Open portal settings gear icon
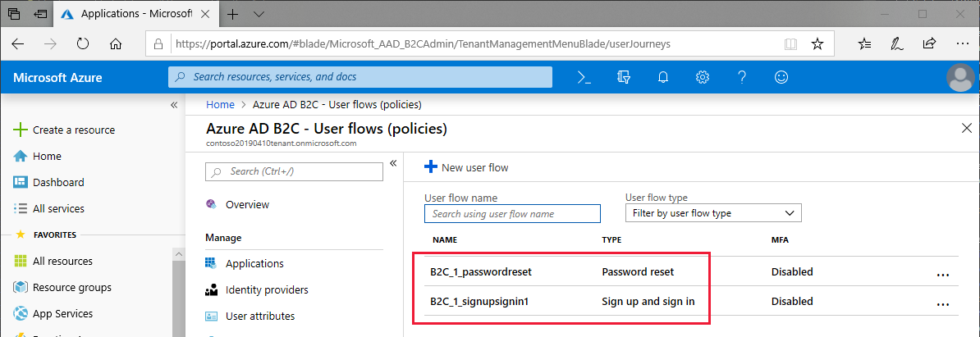 tap(703, 77)
